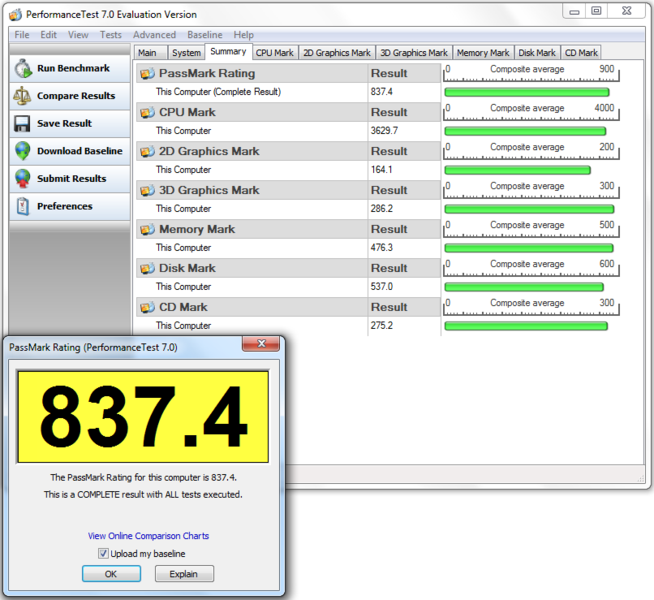Viewport: 654px width, 600px height.
Task: Click the Preferences checklist icon
Action: 23,206
